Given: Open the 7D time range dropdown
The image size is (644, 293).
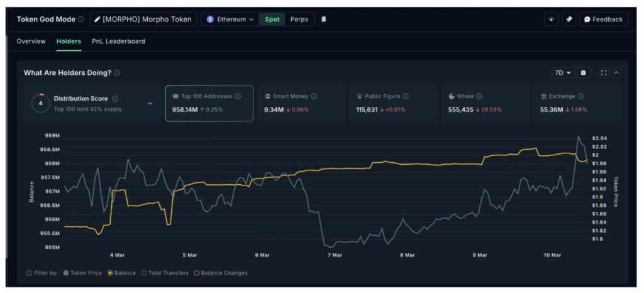Looking at the screenshot, I should point(562,73).
